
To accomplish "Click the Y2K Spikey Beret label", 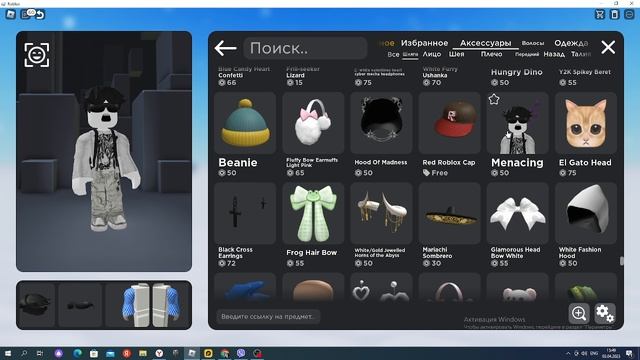I will click(x=584, y=72).
